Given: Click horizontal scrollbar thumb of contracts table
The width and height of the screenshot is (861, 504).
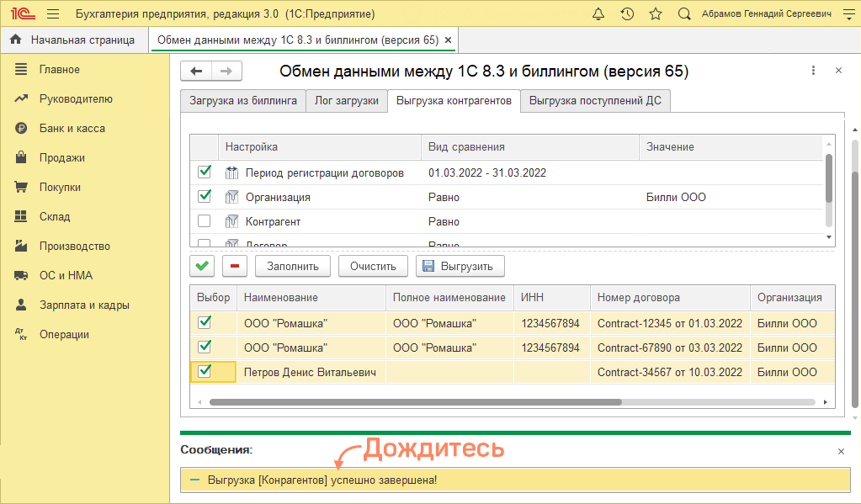Looking at the screenshot, I should [416, 402].
